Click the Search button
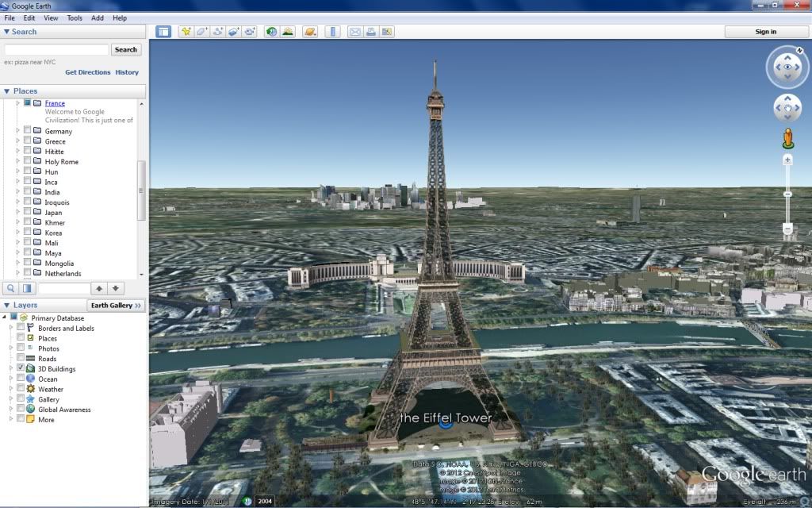This screenshot has width=812, height=508. click(x=126, y=50)
